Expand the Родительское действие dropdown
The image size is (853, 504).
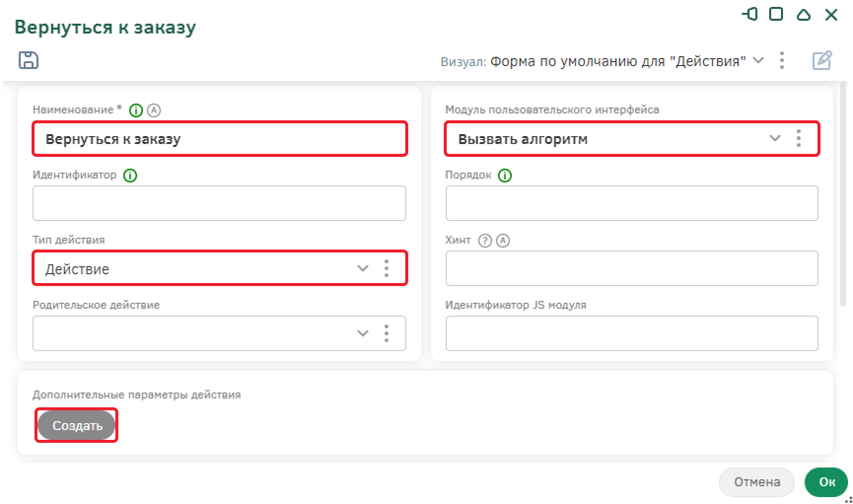click(363, 333)
